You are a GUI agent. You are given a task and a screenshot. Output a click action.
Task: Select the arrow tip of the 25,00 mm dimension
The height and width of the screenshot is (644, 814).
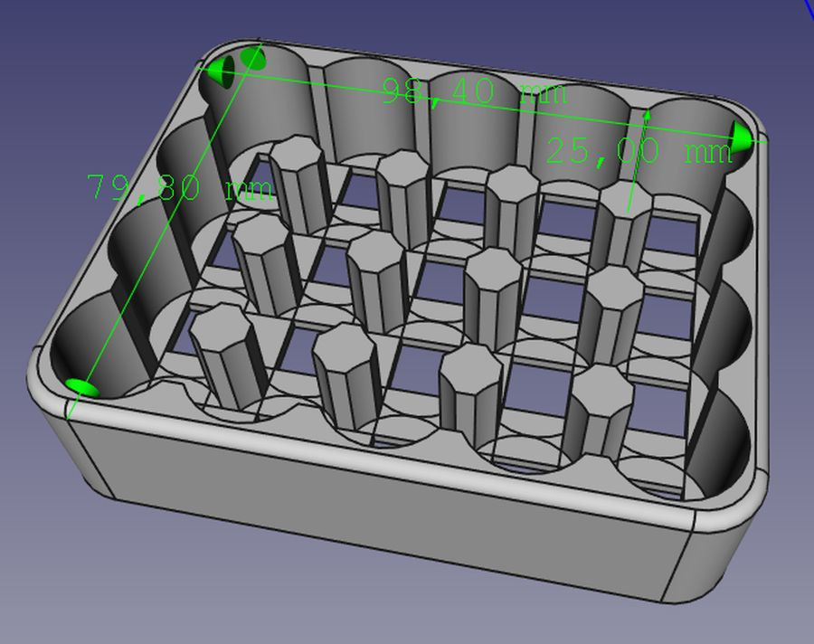(x=648, y=115)
